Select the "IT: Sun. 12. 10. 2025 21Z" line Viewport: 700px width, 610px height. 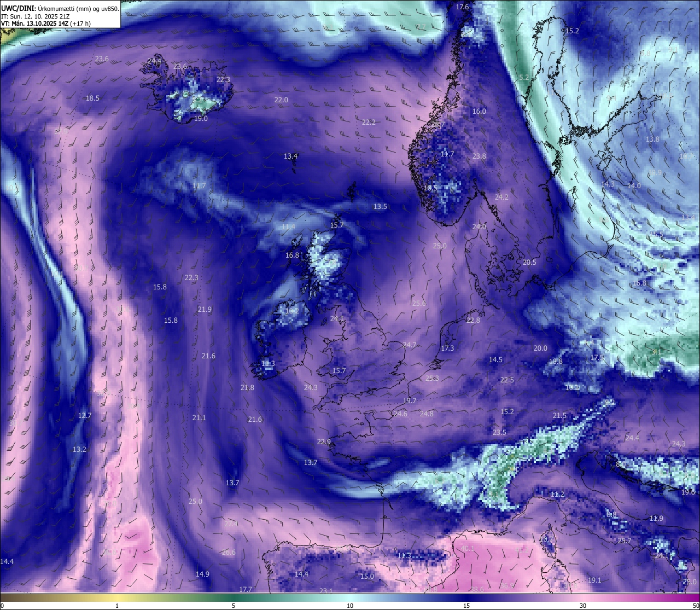36,16
